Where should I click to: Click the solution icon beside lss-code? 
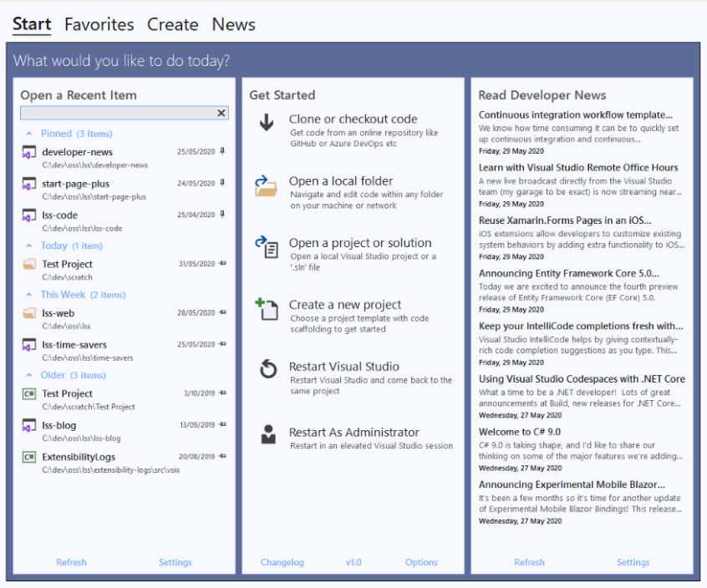pyautogui.click(x=29, y=215)
